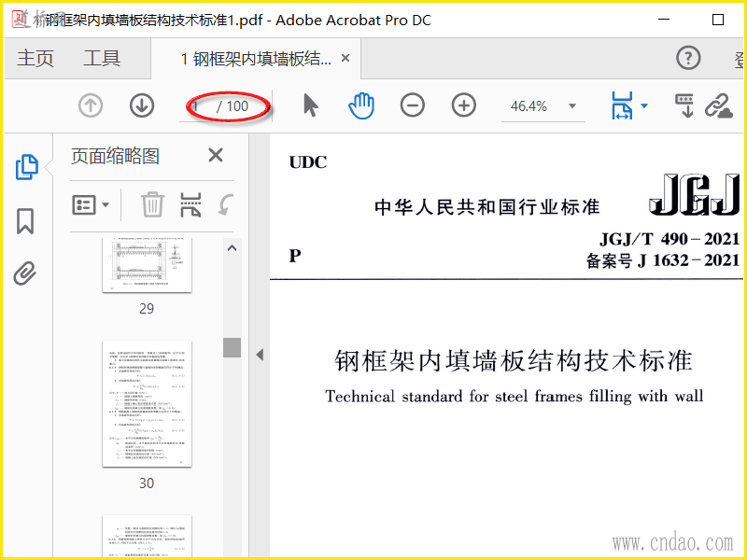The image size is (747, 560).
Task: Click the delete pages trash icon
Action: pyautogui.click(x=152, y=204)
